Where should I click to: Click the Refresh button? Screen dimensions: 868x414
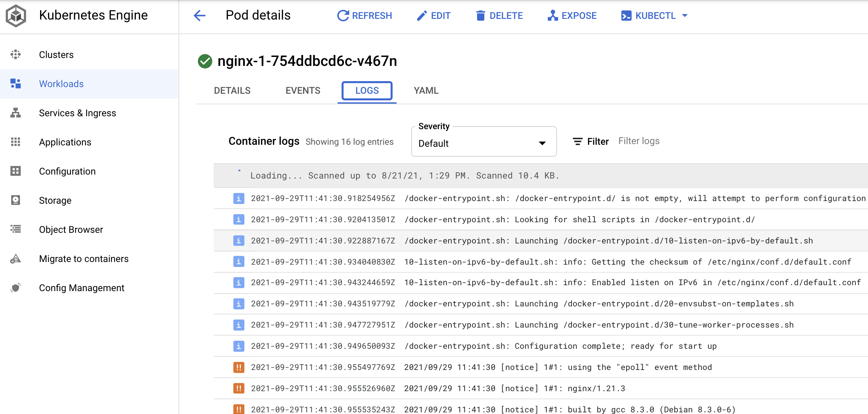point(364,16)
